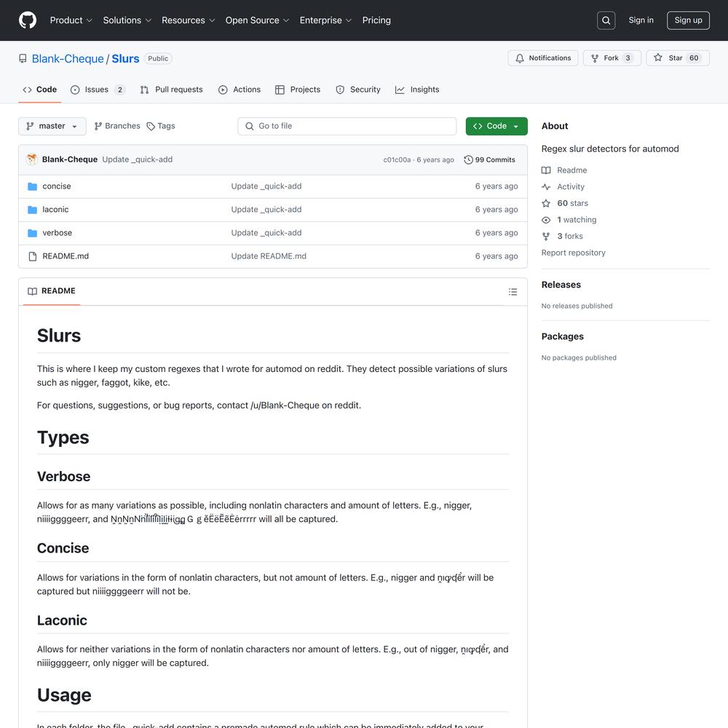Click the eye icon beside 1 watching
728x728 pixels.
[x=546, y=220]
